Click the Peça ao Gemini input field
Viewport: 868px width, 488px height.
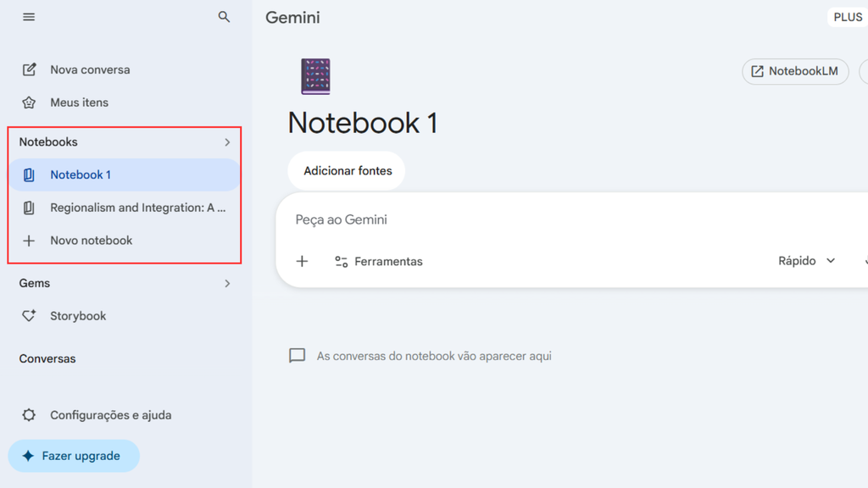[424, 219]
